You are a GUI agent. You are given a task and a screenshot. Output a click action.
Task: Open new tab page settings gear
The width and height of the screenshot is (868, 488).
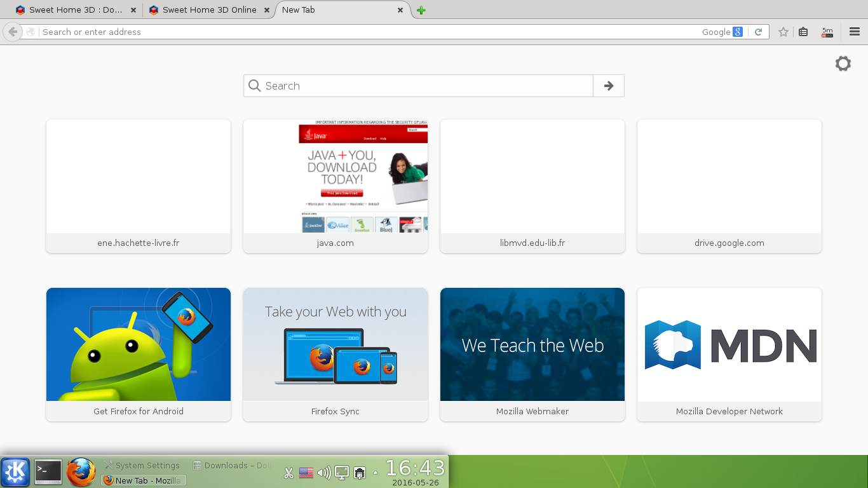(x=843, y=64)
